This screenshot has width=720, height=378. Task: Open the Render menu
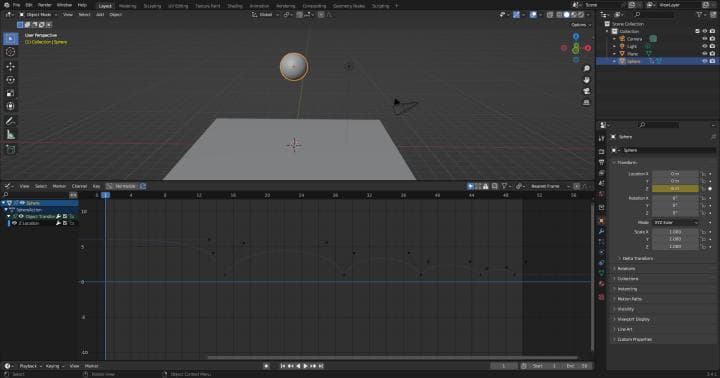click(45, 5)
